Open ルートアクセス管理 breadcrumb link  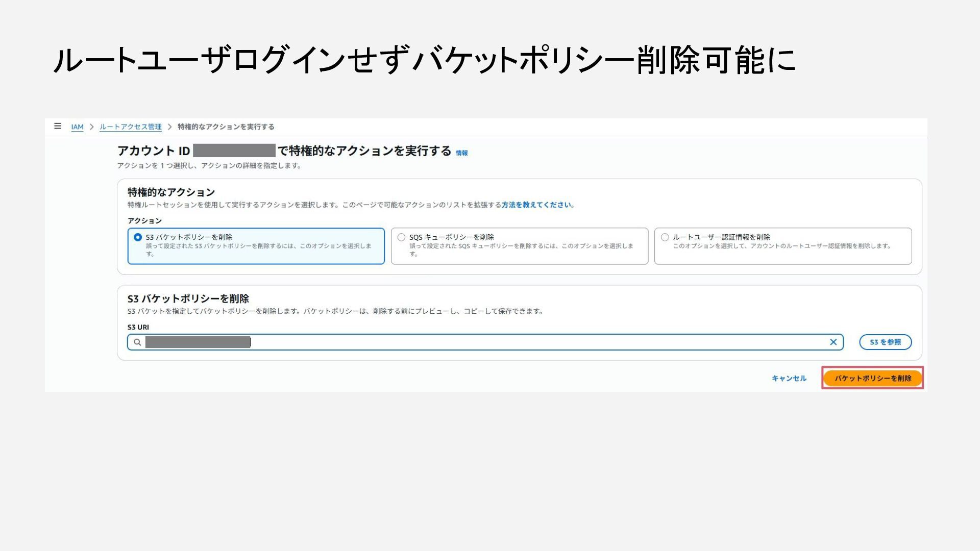pyautogui.click(x=131, y=127)
